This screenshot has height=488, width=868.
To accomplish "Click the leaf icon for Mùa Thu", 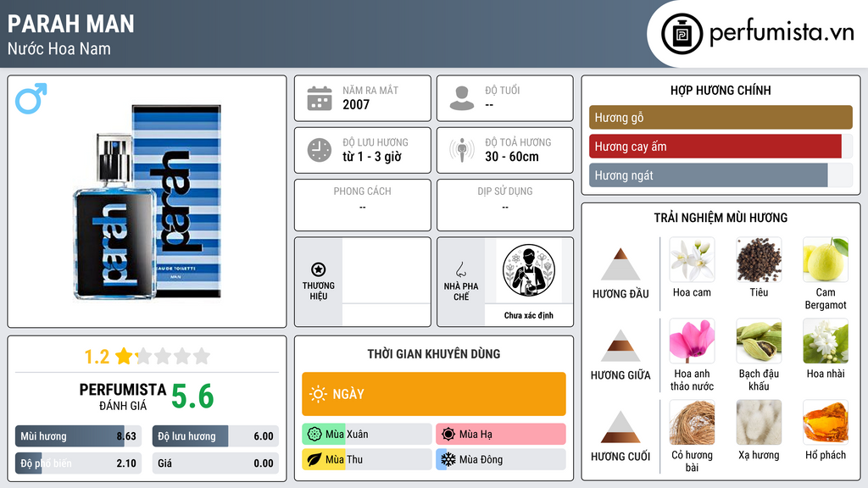I will click(x=314, y=459).
